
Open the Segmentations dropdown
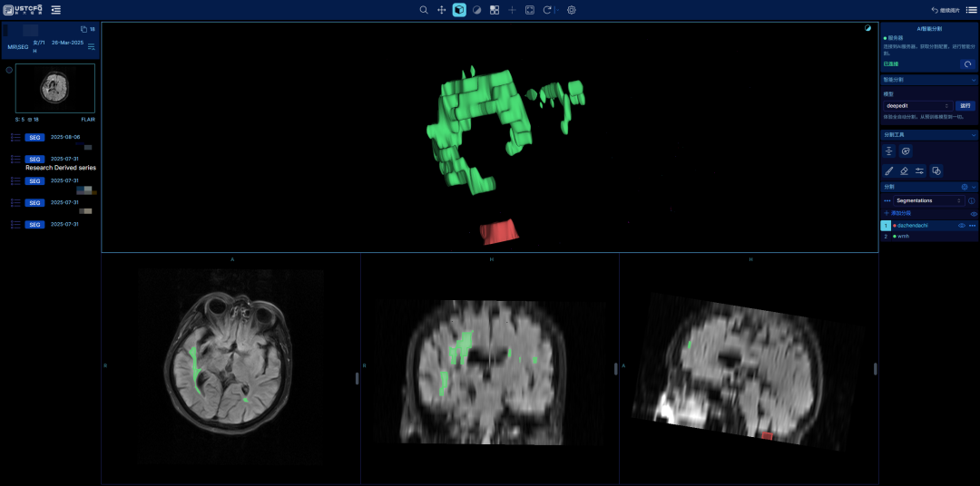929,200
